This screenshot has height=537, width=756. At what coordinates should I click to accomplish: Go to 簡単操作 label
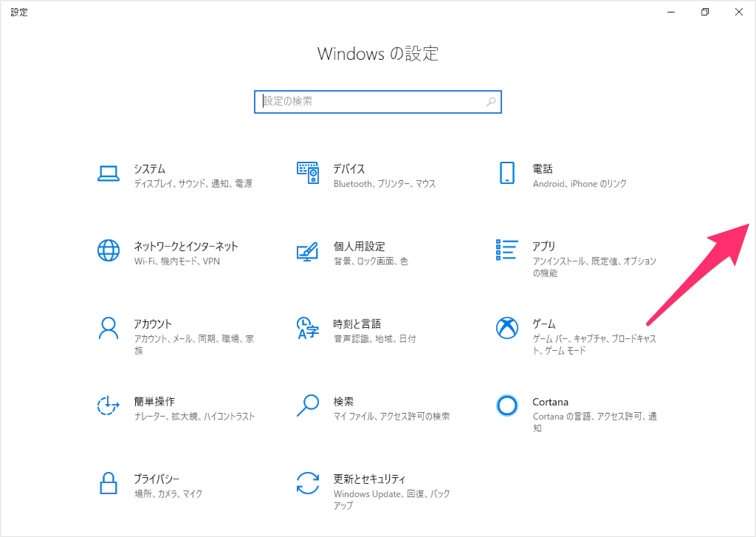pyautogui.click(x=154, y=401)
